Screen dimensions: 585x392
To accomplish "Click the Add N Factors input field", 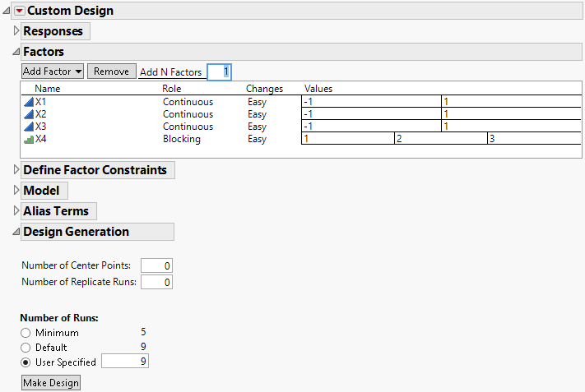I will [x=220, y=72].
